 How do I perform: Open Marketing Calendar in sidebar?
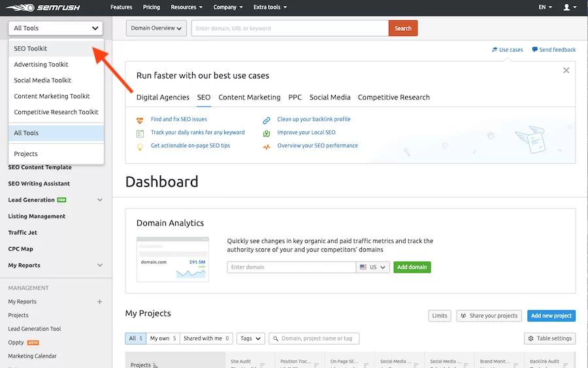32,356
